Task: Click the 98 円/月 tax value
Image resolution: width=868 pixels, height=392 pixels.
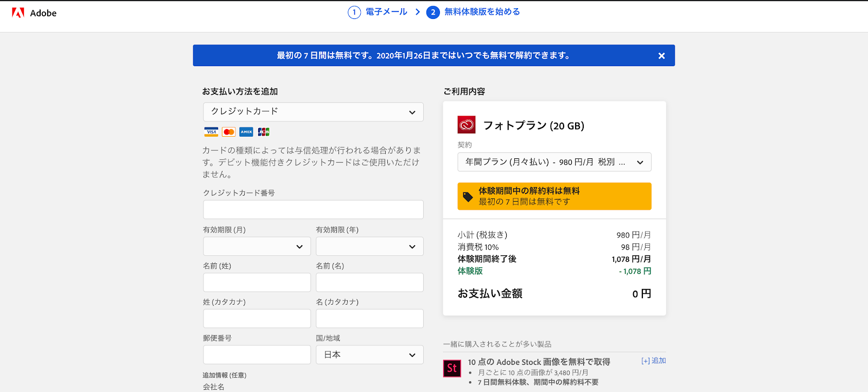Action: pyautogui.click(x=636, y=247)
